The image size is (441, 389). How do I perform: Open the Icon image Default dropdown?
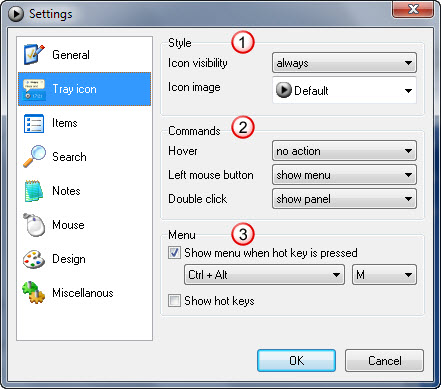tap(344, 90)
